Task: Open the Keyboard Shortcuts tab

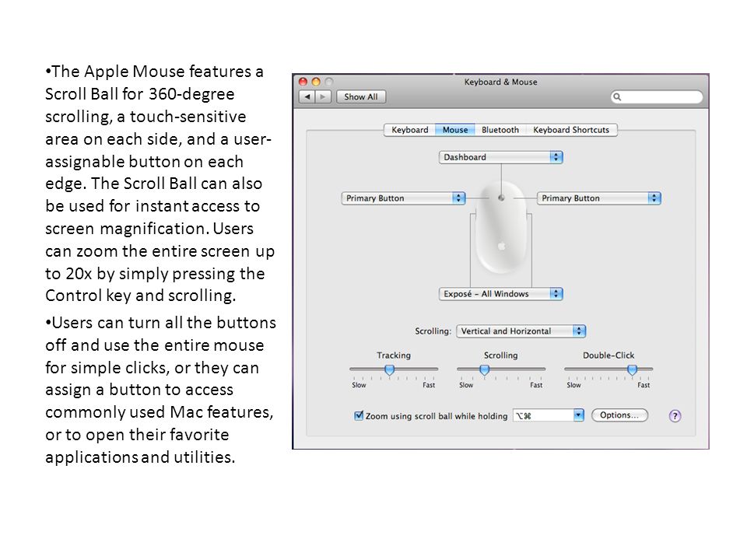Action: pos(571,130)
